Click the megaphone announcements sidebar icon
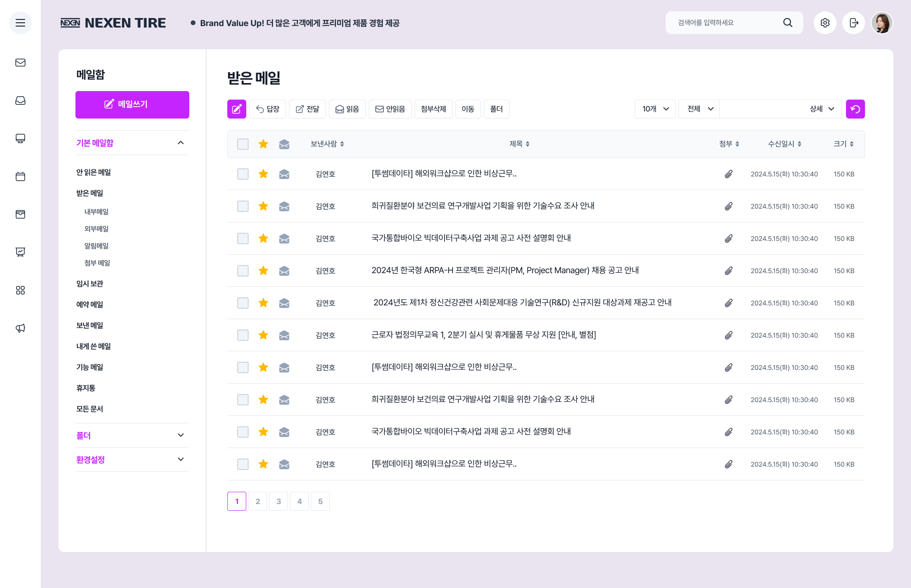 (20, 328)
